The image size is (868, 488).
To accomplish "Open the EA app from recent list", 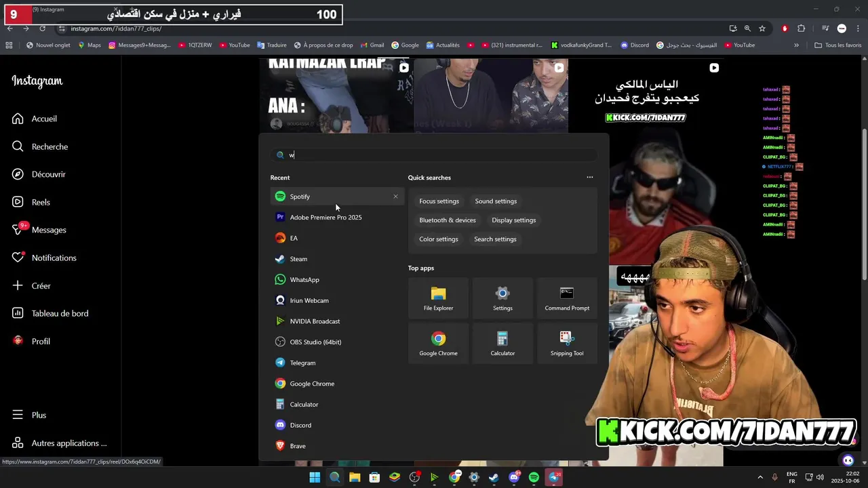I will pos(336,238).
